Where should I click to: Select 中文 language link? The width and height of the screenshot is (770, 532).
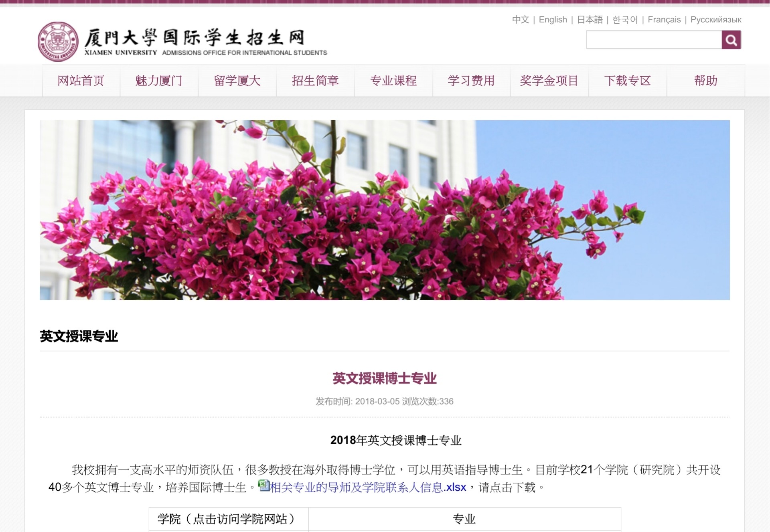coord(521,20)
